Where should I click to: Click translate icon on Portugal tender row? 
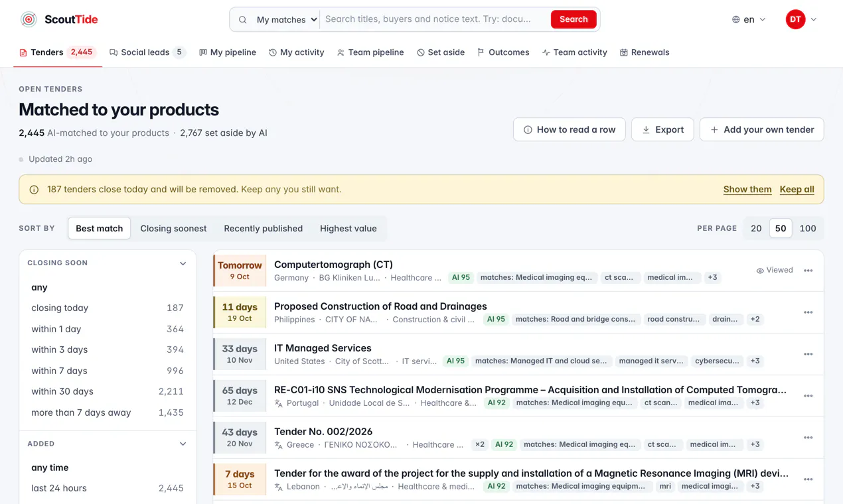click(279, 403)
